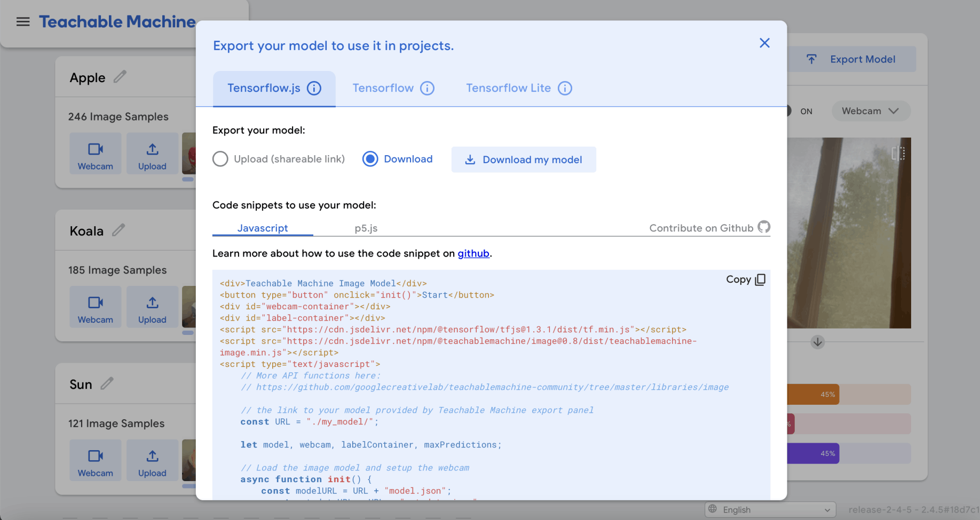Image resolution: width=980 pixels, height=520 pixels.
Task: Open the github documentation link
Action: [473, 253]
